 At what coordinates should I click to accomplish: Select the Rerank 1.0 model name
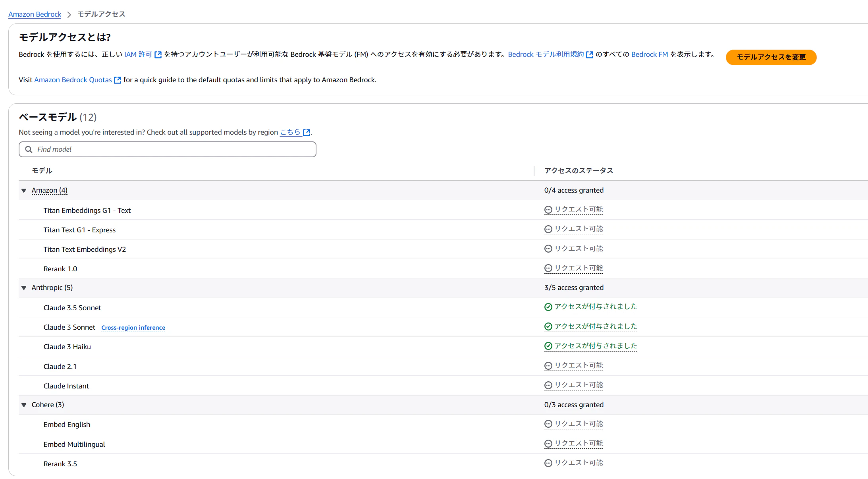[60, 269]
